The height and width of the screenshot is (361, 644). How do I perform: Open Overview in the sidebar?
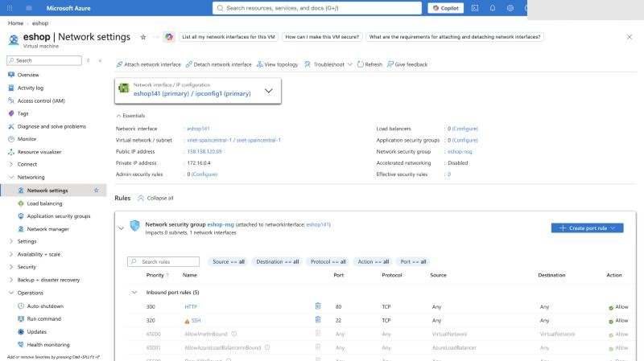[x=28, y=75]
